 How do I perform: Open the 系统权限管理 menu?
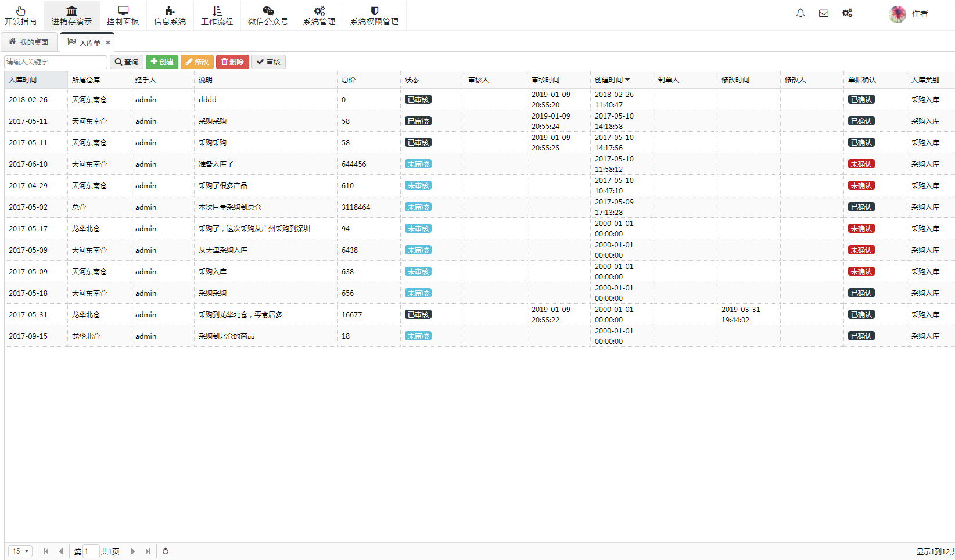[x=374, y=16]
